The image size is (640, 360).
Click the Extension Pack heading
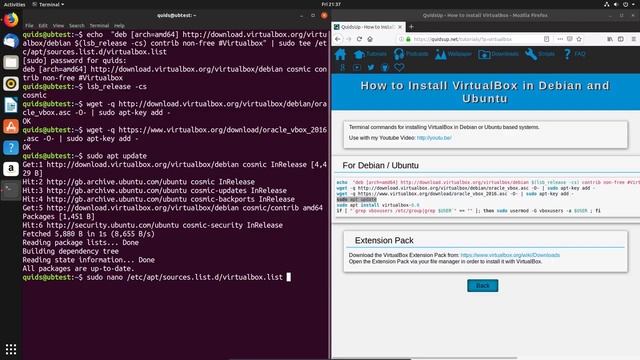384,240
